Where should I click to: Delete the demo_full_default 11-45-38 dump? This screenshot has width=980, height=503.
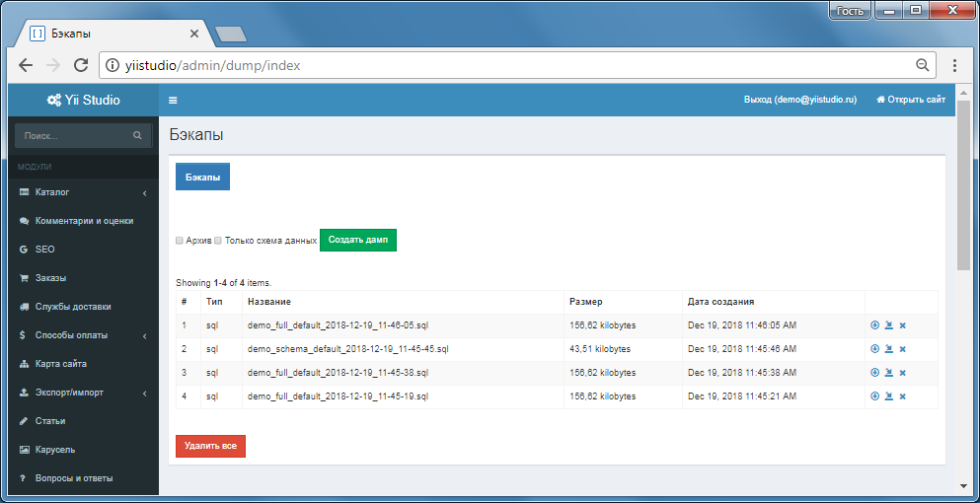click(x=902, y=373)
